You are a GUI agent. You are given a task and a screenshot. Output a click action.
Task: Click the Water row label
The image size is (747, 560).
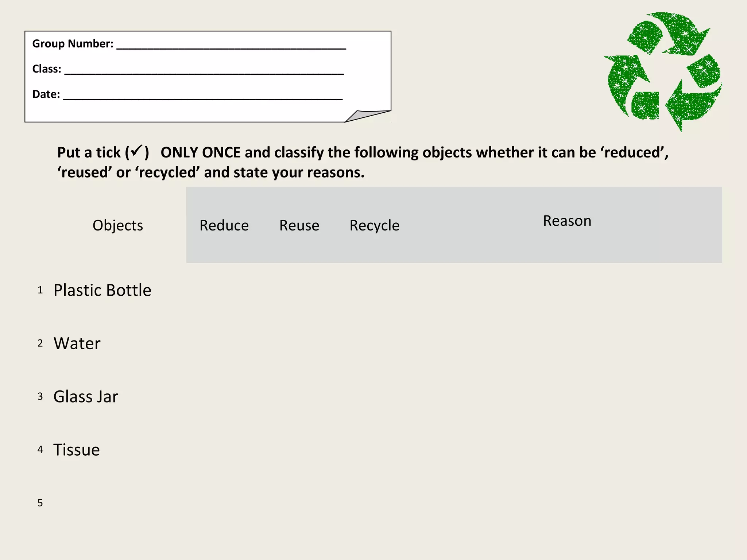77,343
